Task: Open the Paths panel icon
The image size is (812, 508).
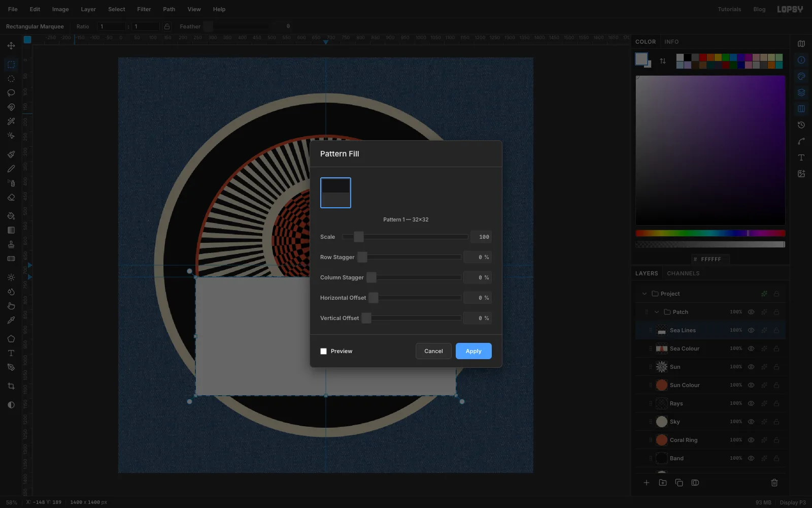Action: click(x=801, y=141)
